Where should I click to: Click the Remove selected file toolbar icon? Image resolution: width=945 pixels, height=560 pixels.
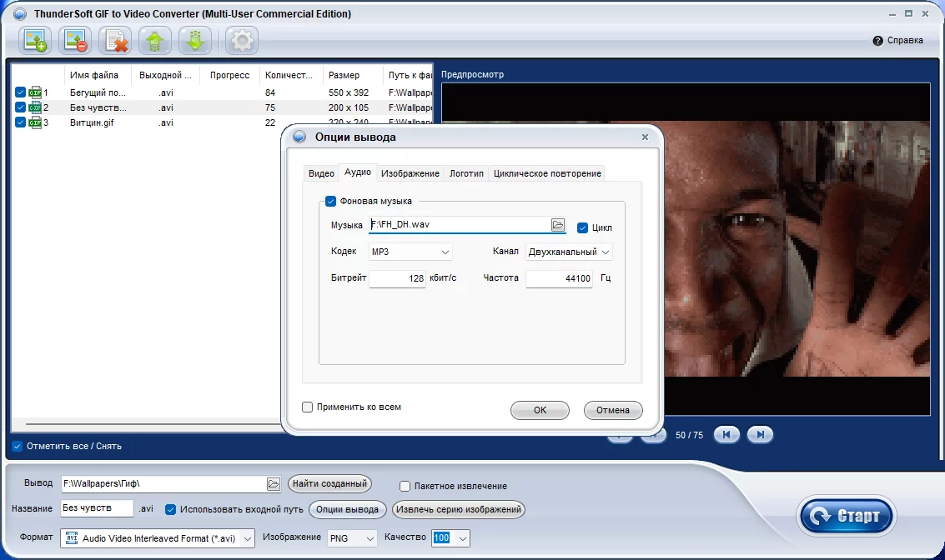click(x=75, y=41)
